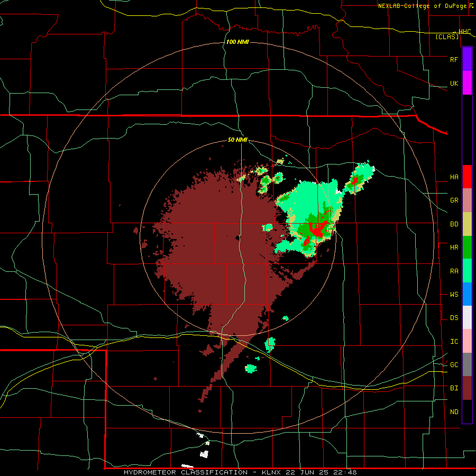Click the WS legend label
The width and height of the screenshot is (476, 476).
[x=454, y=295]
